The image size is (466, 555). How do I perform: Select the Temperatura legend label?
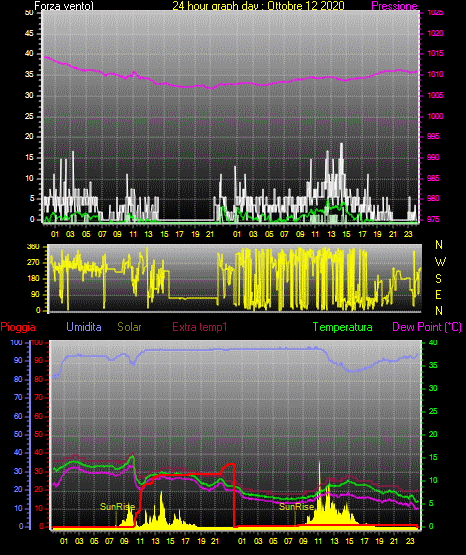pyautogui.click(x=343, y=327)
